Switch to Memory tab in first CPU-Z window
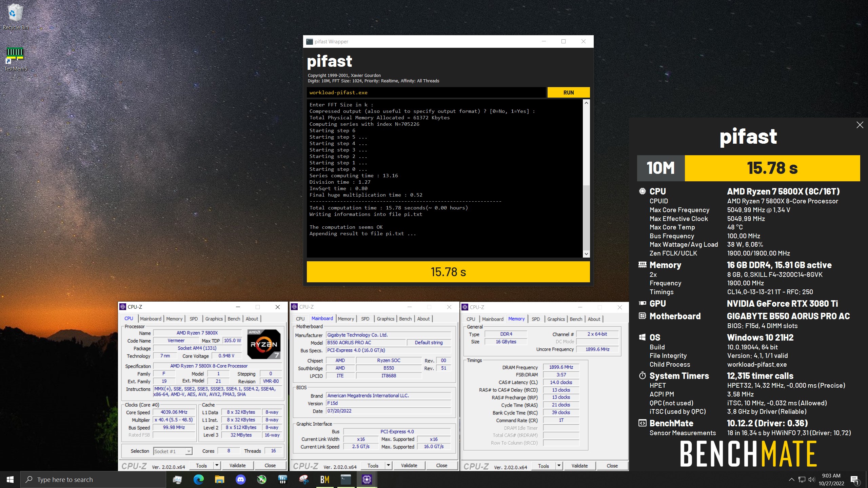Image resolution: width=868 pixels, height=488 pixels. [x=174, y=319]
